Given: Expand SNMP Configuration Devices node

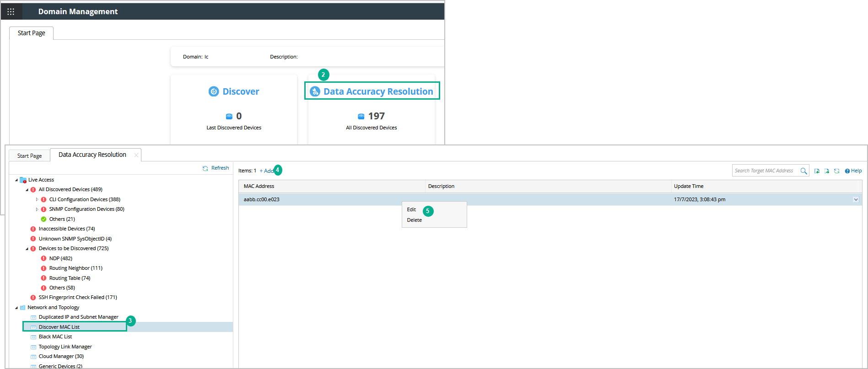Looking at the screenshot, I should (x=37, y=209).
